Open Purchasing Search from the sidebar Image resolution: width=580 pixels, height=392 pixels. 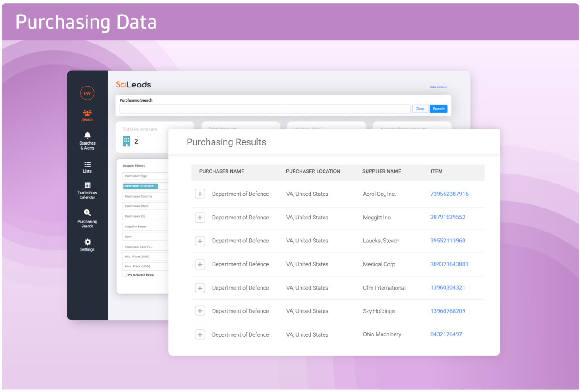click(87, 219)
